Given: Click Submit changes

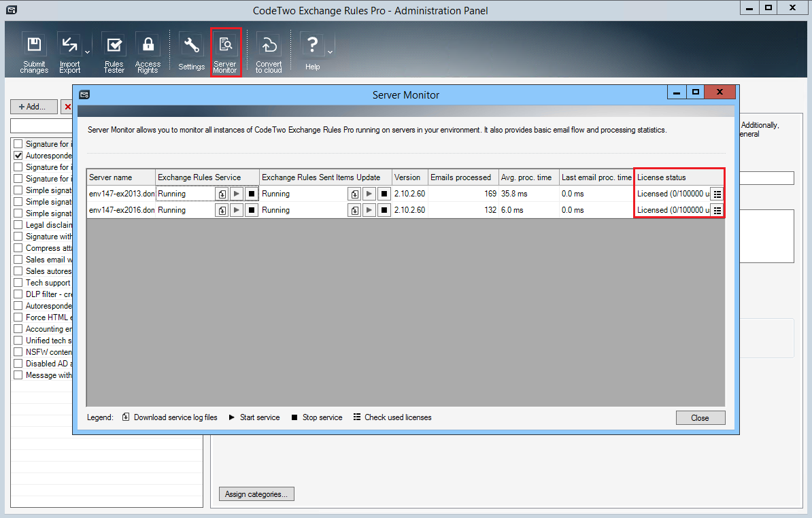Looking at the screenshot, I should click(34, 51).
